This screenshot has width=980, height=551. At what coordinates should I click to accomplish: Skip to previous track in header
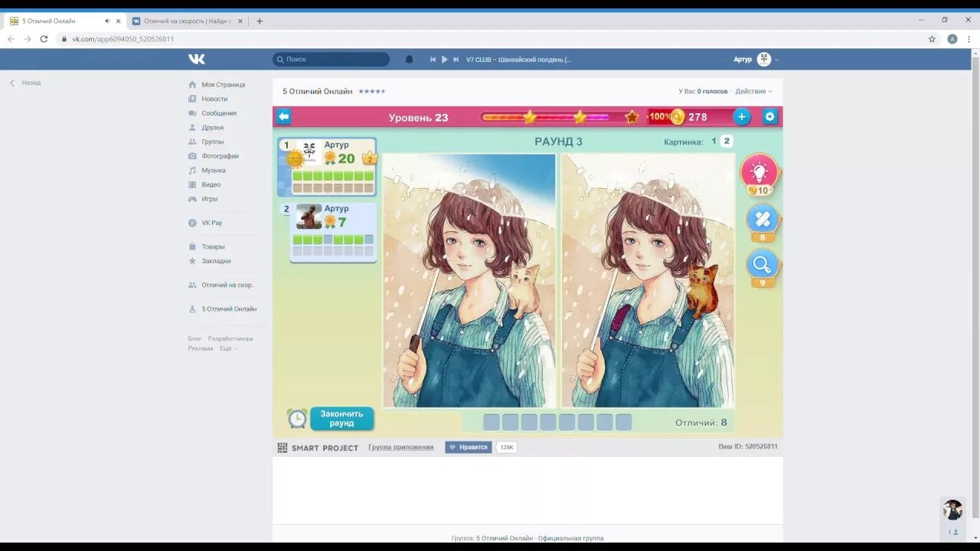coord(433,59)
